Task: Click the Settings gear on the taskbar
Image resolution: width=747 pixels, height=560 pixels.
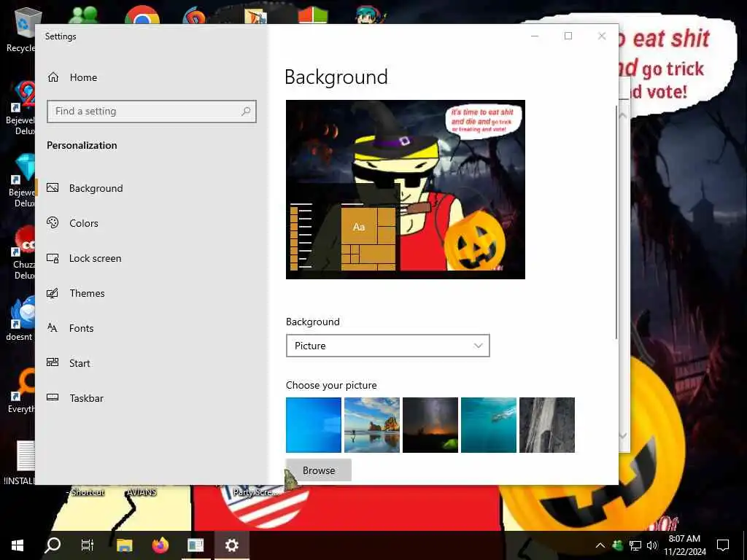Action: tap(231, 545)
